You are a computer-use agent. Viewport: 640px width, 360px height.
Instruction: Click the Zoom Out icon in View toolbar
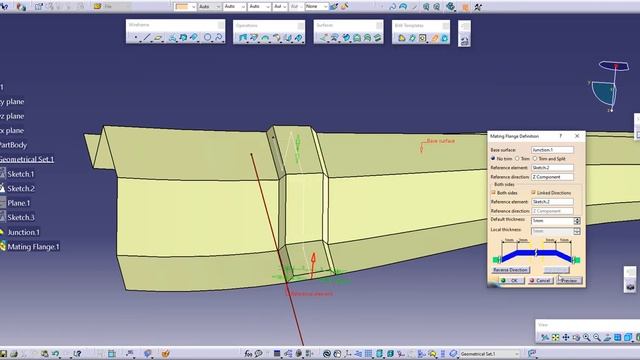pyautogui.click(x=597, y=338)
